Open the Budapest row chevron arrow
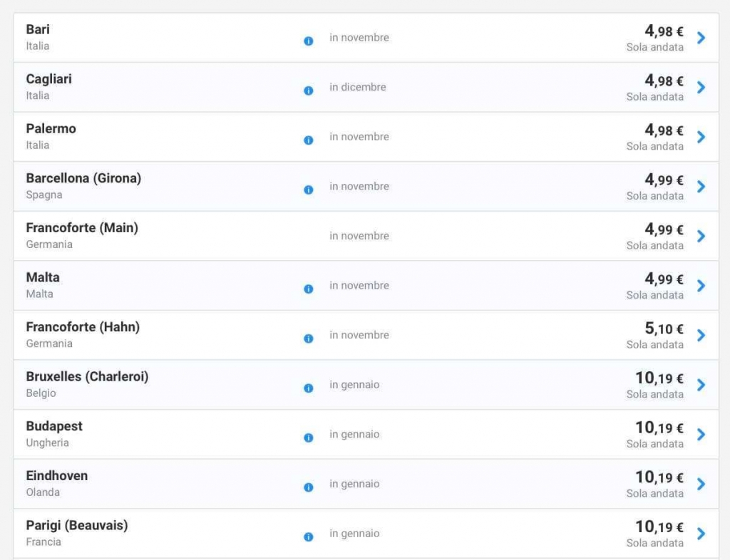Image resolution: width=730 pixels, height=560 pixels. (701, 434)
